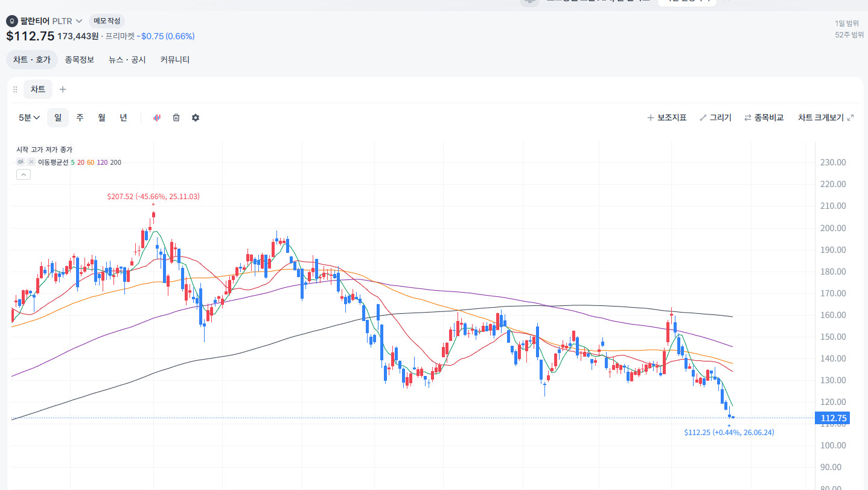Switch to 월 monthly interval
Screen dimensions: 868x490
click(x=101, y=118)
